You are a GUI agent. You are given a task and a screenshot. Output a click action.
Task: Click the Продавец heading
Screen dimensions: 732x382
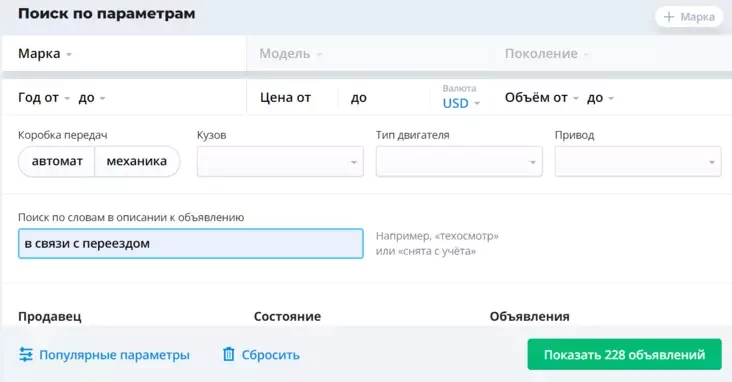click(49, 317)
